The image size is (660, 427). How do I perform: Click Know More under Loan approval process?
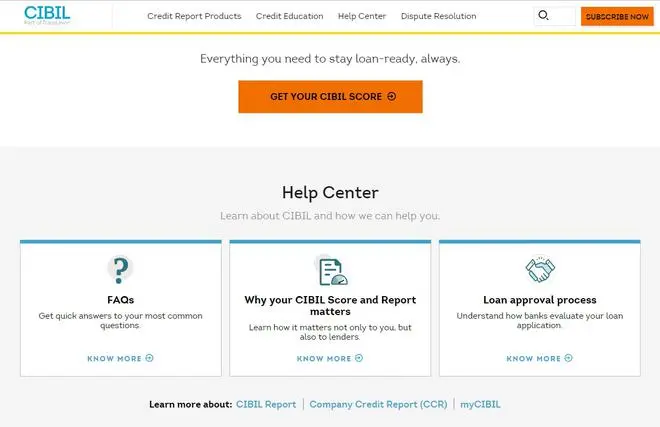[x=539, y=358]
